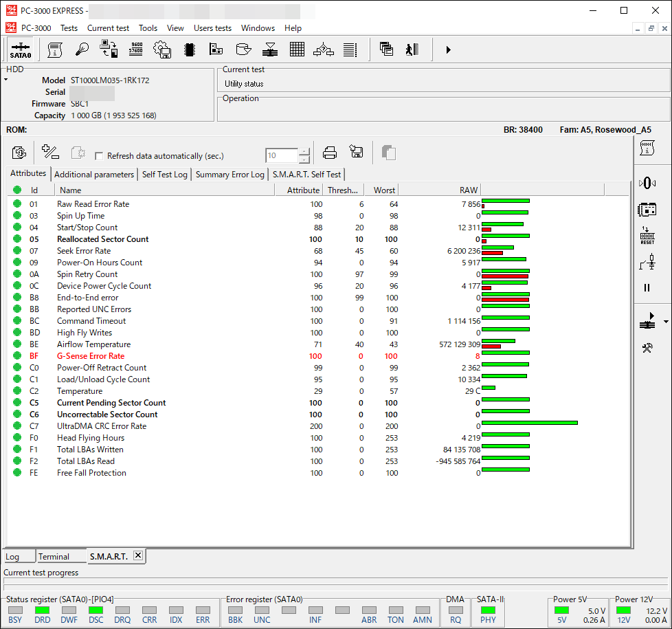672x629 pixels.
Task: Expand the dropdown arrow beside play-platters icon
Action: click(x=666, y=322)
